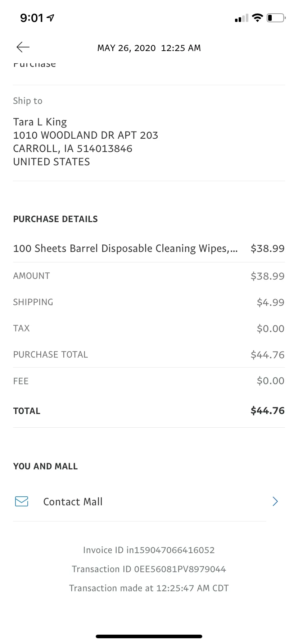Tap the cellular signal bars
The height and width of the screenshot is (644, 298).
pyautogui.click(x=241, y=18)
